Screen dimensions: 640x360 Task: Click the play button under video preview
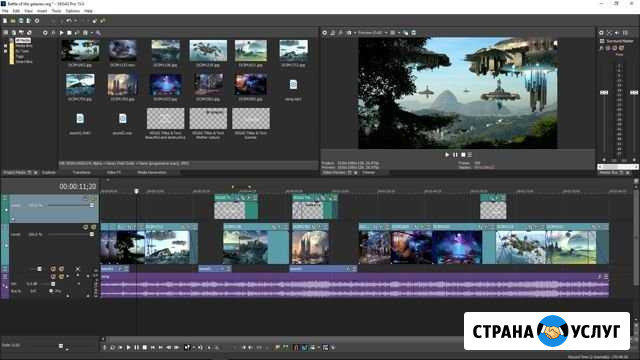[x=447, y=155]
